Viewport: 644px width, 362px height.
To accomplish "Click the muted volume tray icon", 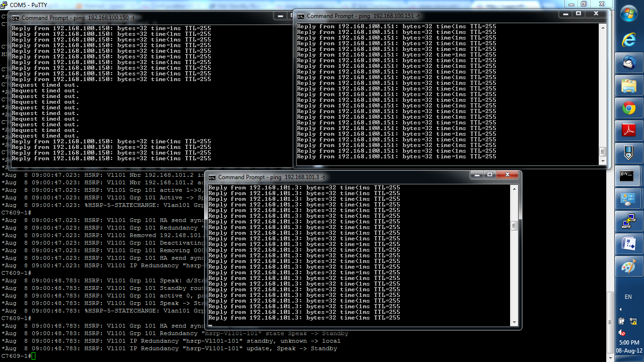I will pos(622,333).
